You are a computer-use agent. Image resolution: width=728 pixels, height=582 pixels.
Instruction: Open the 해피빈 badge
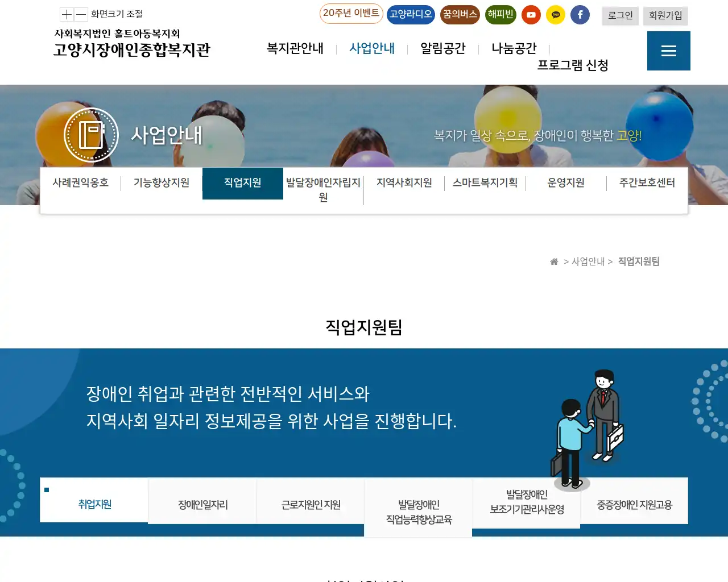500,14
